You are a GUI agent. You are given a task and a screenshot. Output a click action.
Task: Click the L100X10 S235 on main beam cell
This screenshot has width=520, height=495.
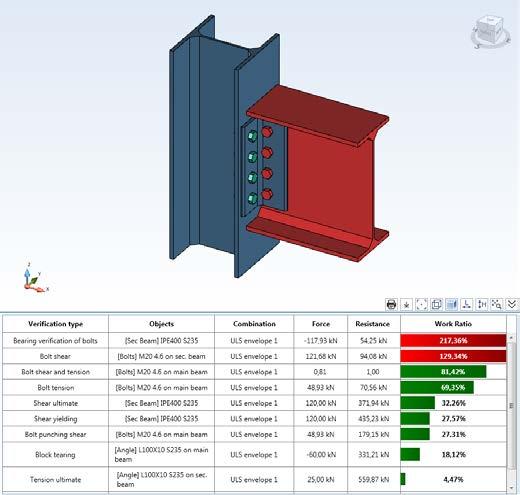161,455
